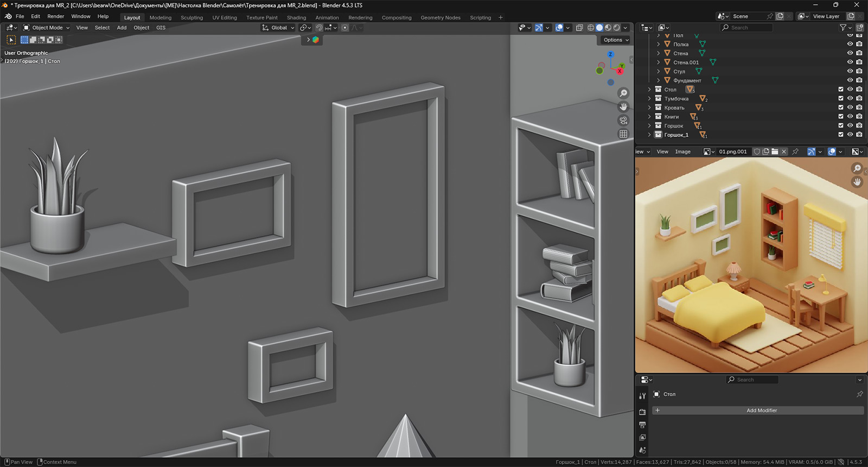Open the Object Mode dropdown
The width and height of the screenshot is (868, 467).
click(x=47, y=28)
